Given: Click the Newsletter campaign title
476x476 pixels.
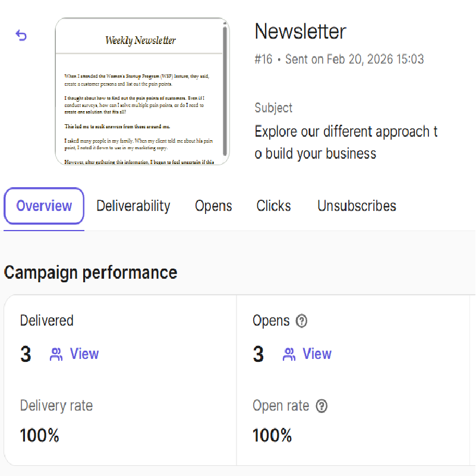Looking at the screenshot, I should coord(300,31).
